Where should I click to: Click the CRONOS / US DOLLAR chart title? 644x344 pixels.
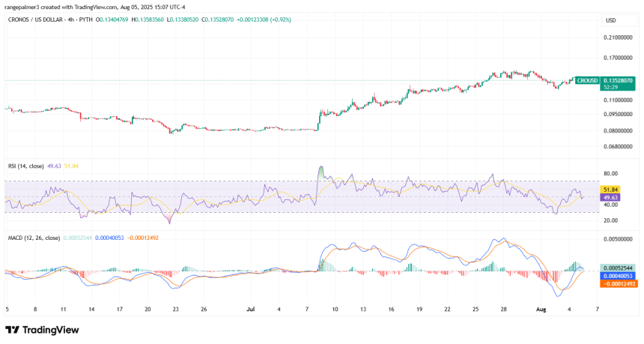coord(37,19)
